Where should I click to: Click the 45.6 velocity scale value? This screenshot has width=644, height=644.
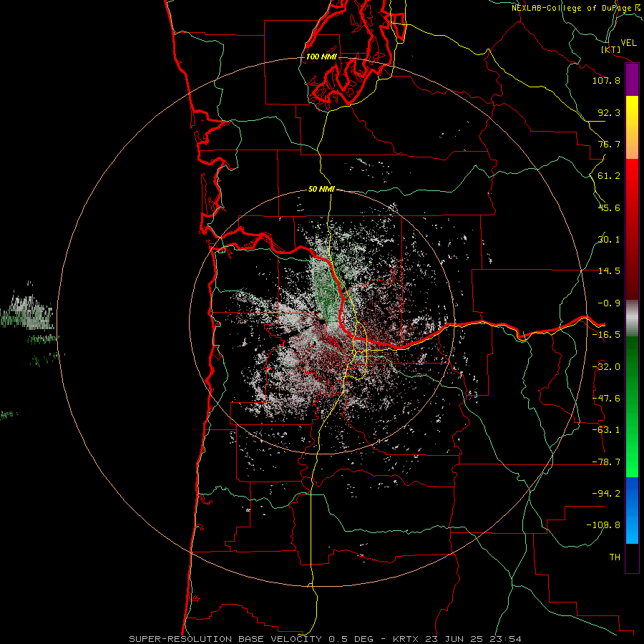click(x=609, y=208)
